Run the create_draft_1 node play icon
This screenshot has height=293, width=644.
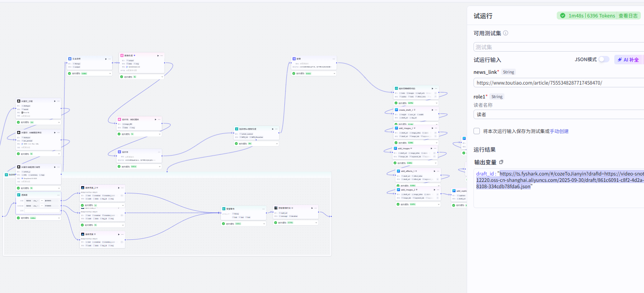click(433, 110)
